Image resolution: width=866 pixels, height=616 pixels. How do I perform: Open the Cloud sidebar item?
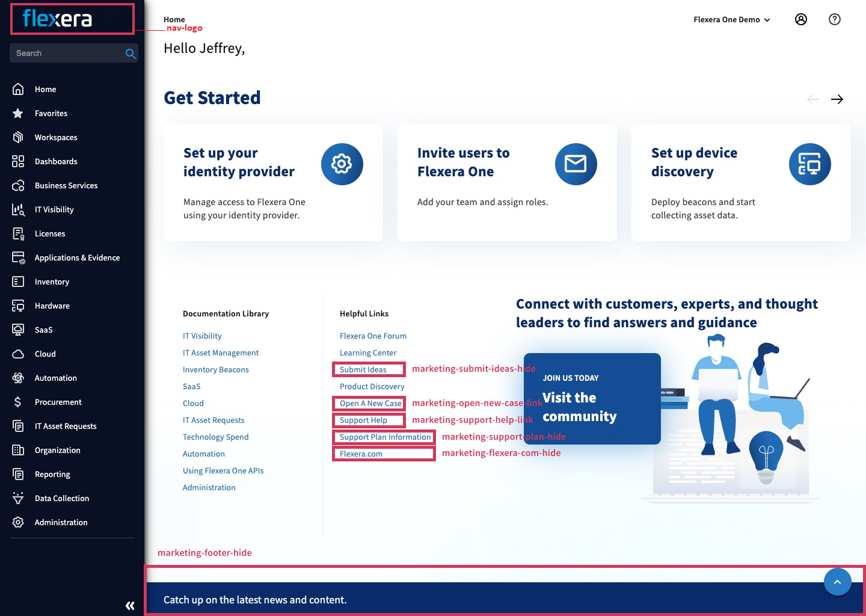click(x=45, y=354)
